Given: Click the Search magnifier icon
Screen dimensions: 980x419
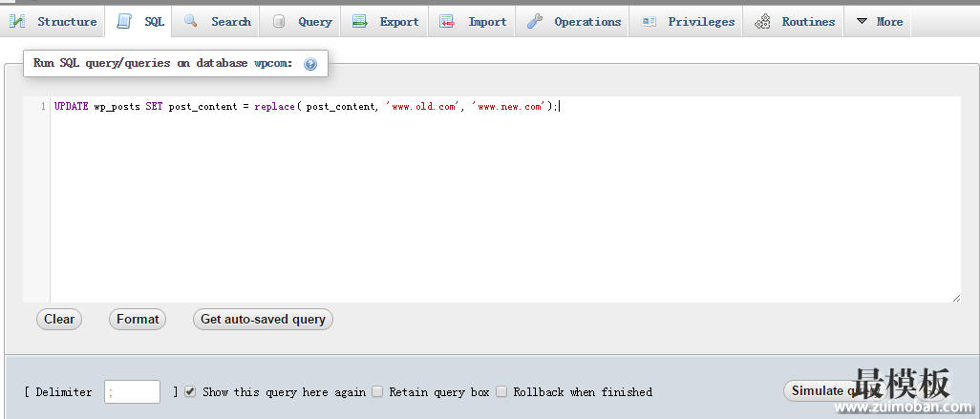Looking at the screenshot, I should tap(191, 21).
